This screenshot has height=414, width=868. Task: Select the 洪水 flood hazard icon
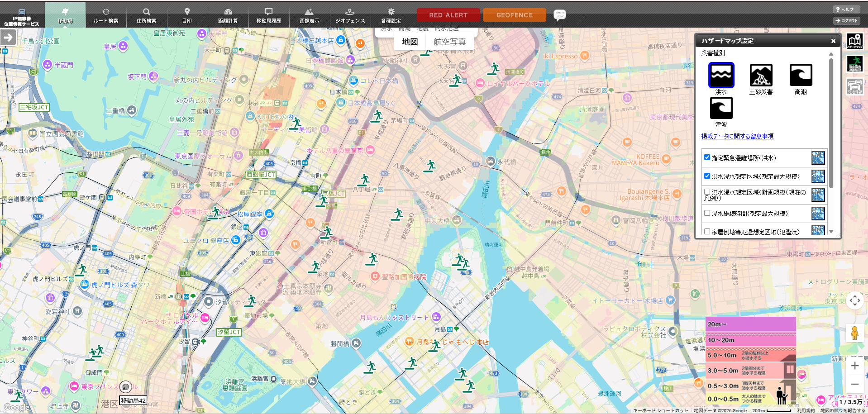tap(721, 75)
